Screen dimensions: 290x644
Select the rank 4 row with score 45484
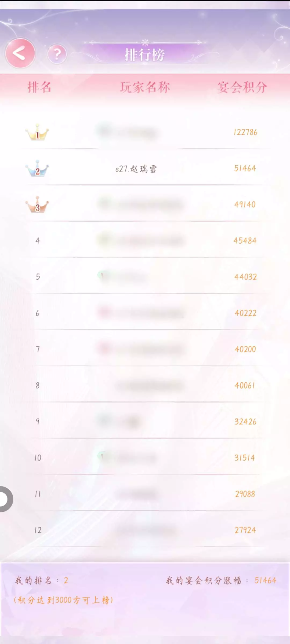pos(145,241)
